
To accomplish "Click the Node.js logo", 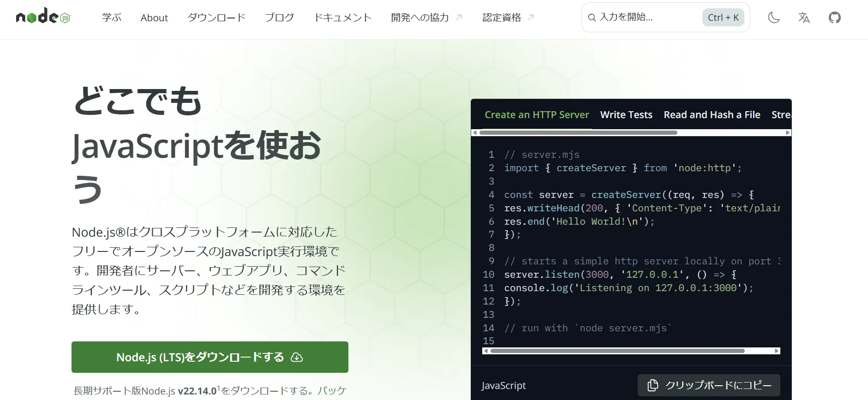I will pos(43,16).
